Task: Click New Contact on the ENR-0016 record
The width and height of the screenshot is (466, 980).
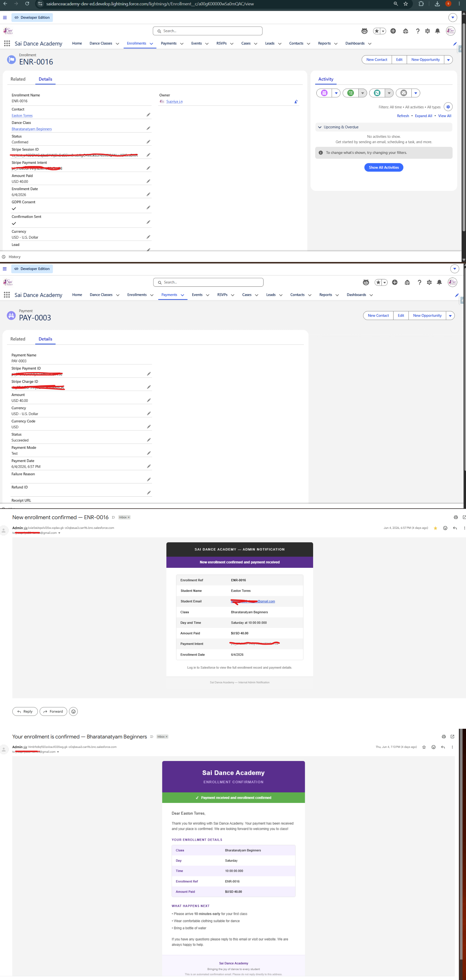Action: pyautogui.click(x=376, y=60)
